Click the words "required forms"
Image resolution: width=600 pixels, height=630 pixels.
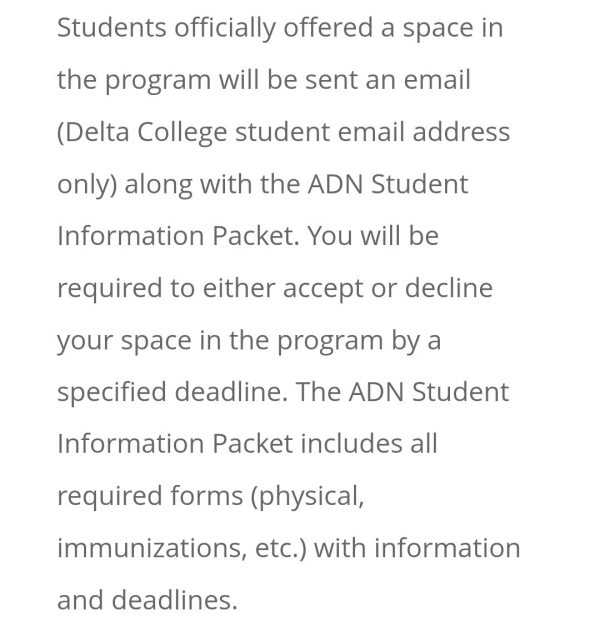click(x=150, y=497)
